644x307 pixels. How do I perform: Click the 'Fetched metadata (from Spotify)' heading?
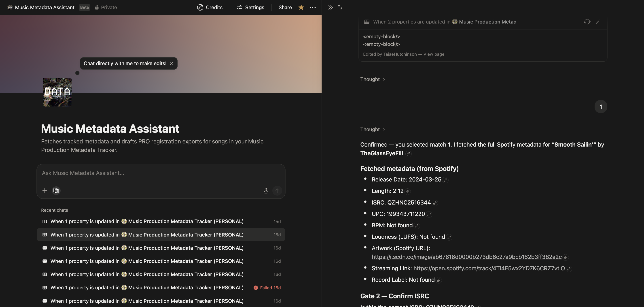pyautogui.click(x=409, y=169)
